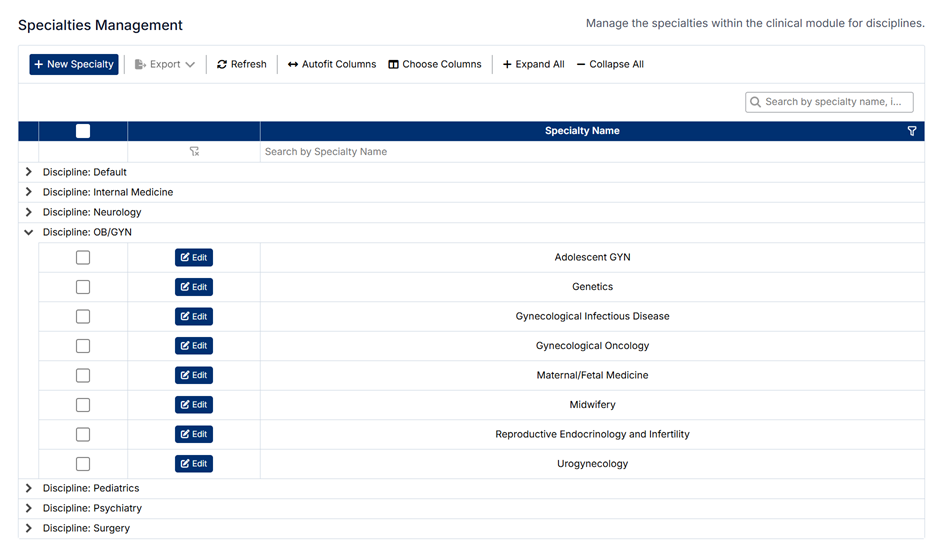The image size is (938, 555).
Task: Collapse the Discipline: OB/GYN group
Action: (29, 232)
